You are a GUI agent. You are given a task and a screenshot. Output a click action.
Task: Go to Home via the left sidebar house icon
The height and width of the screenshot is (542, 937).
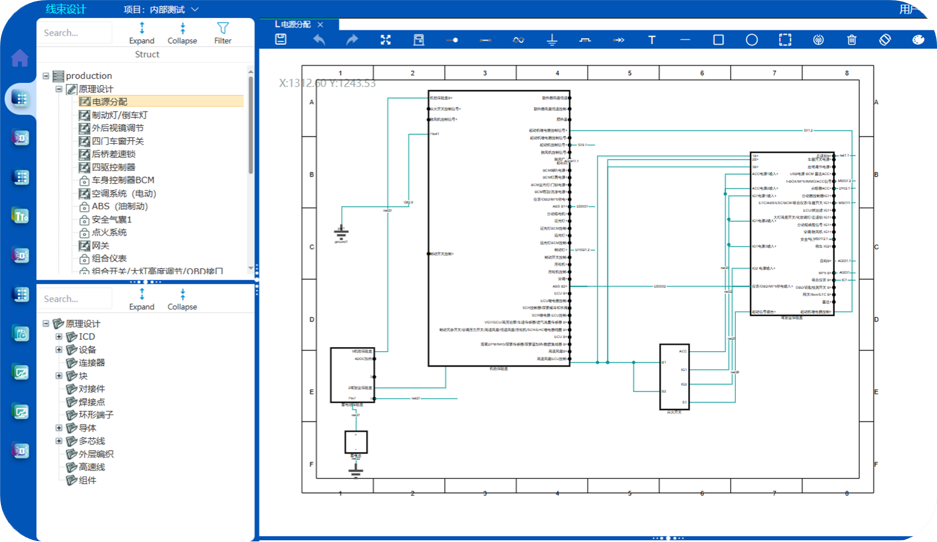click(x=19, y=58)
